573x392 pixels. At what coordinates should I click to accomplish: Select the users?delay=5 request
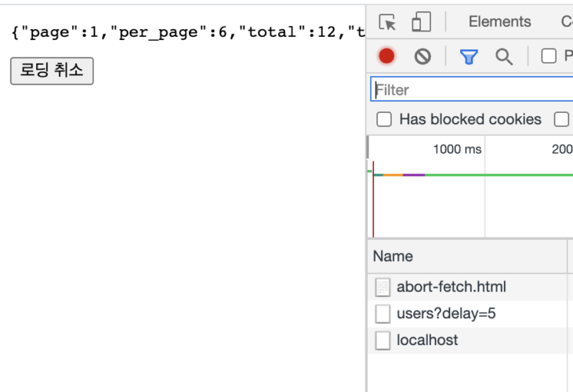446,314
